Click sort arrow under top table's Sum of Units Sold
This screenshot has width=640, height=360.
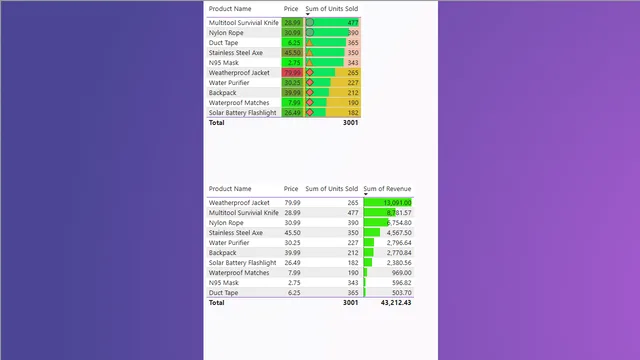point(308,14)
